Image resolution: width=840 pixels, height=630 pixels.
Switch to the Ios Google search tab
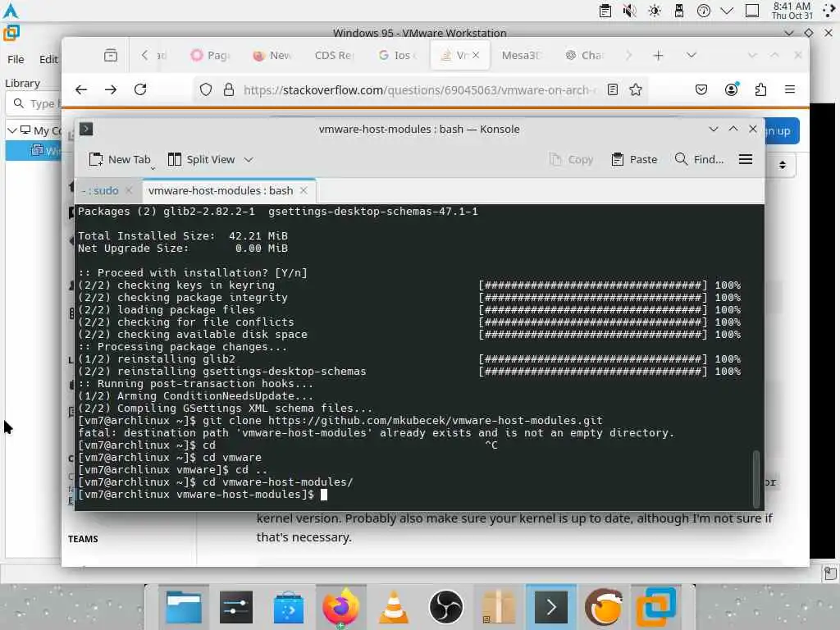pos(398,55)
